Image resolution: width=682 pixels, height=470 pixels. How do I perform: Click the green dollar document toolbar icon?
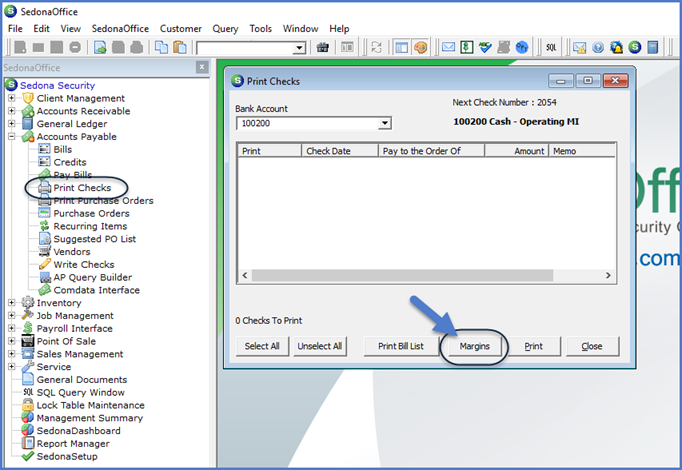[x=467, y=47]
